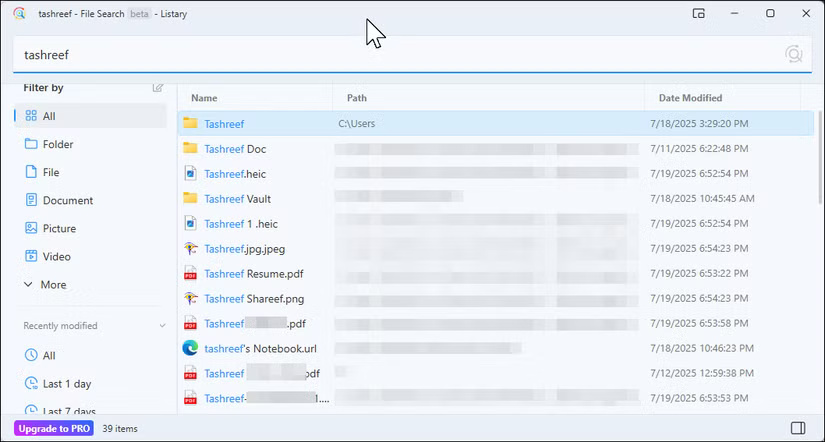Click the PDF icon of Tashreef Resume.pdf
This screenshot has width=825, height=442.
coord(190,273)
